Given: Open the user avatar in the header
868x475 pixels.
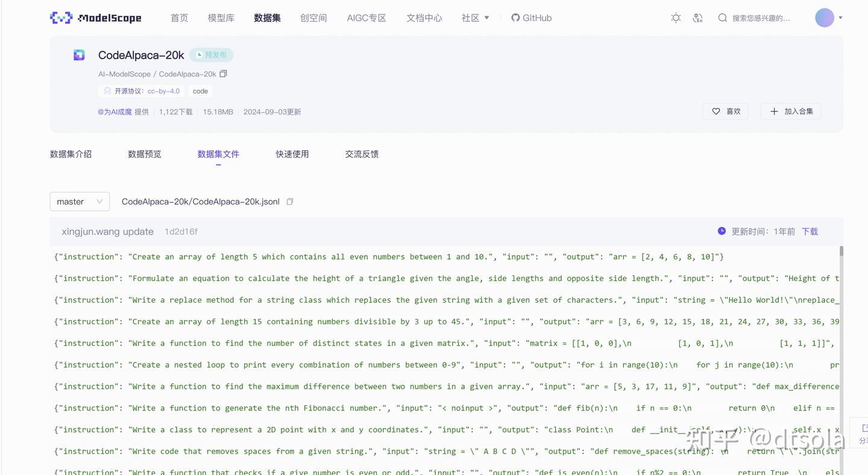Looking at the screenshot, I should click(x=825, y=17).
